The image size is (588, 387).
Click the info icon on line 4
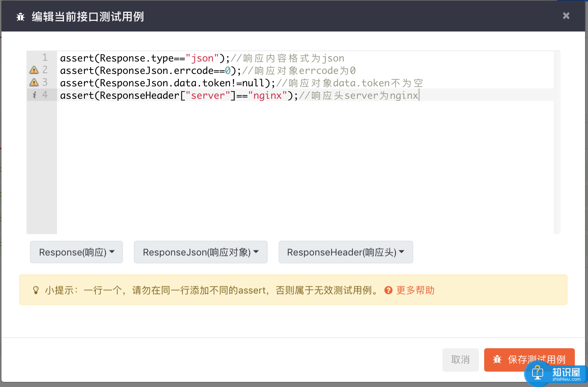tap(34, 95)
